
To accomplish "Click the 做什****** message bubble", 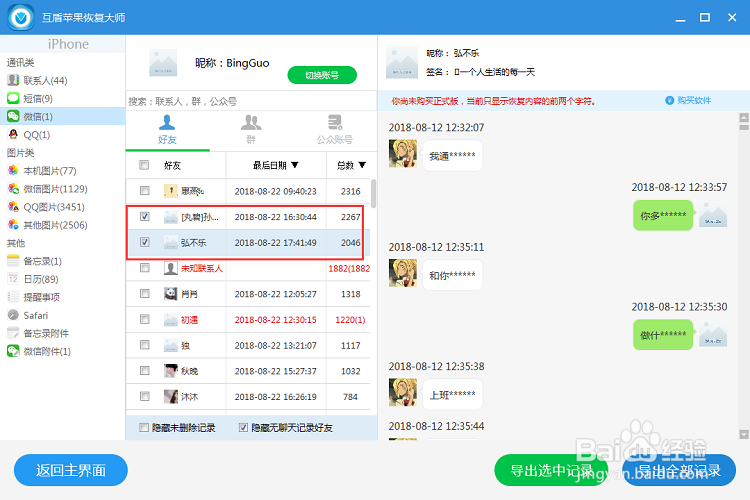I will click(663, 335).
